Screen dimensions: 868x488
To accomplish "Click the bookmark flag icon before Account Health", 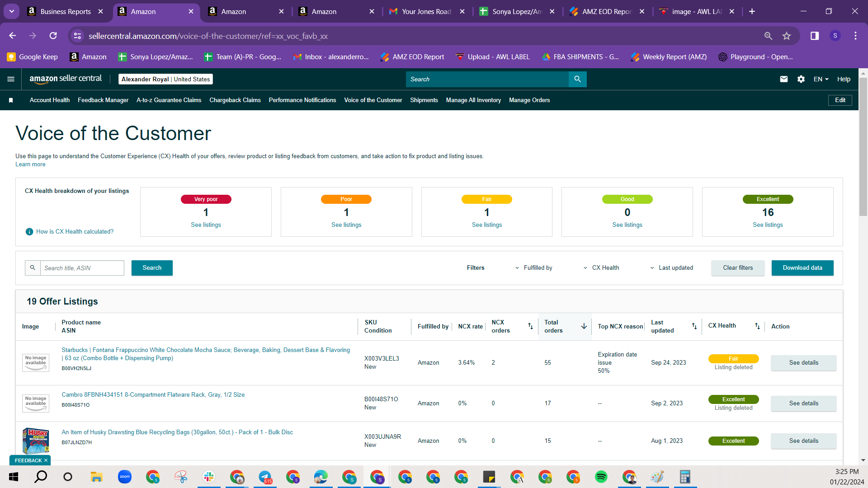I will point(11,100).
